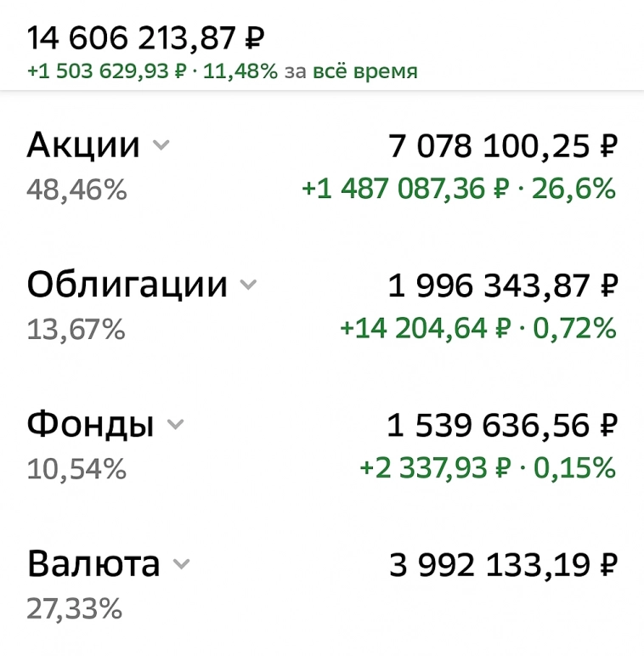Expand the Фонды section chevron

coord(175,424)
